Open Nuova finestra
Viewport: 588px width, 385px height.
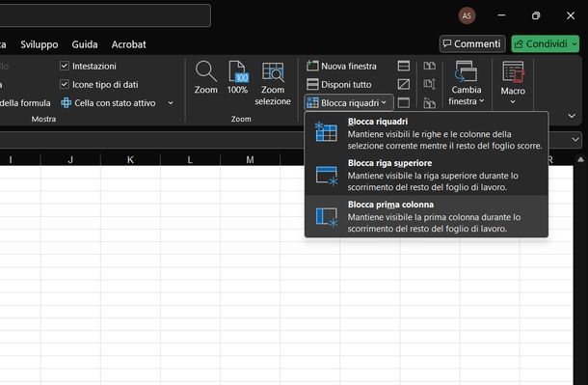[x=341, y=66]
